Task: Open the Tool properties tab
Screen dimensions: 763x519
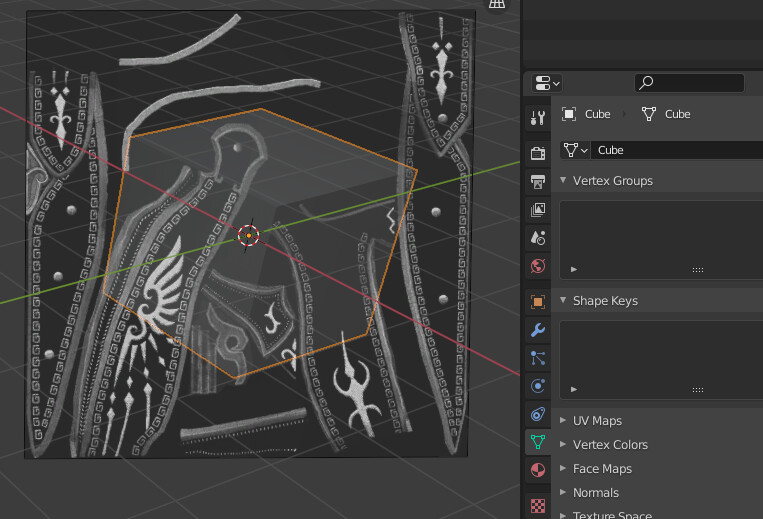Action: [538, 117]
